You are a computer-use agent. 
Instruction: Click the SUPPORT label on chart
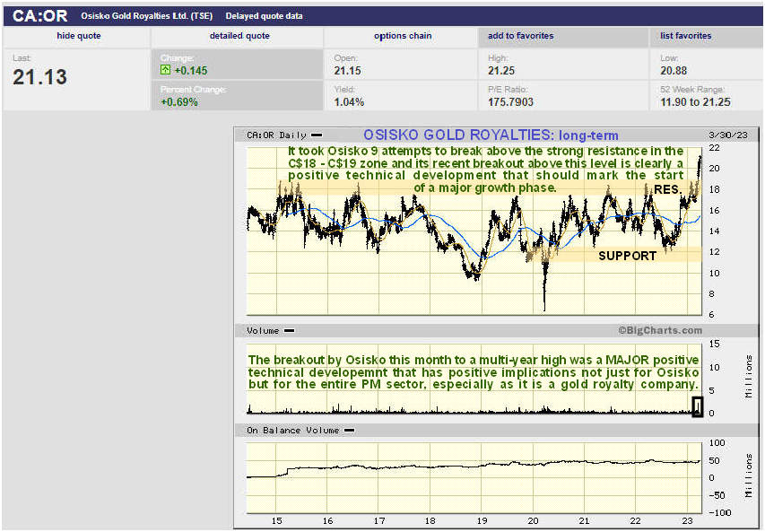pyautogui.click(x=627, y=256)
